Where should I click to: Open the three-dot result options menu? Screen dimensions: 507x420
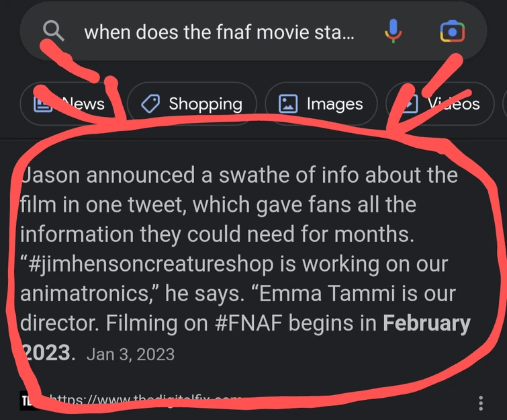[x=481, y=403]
